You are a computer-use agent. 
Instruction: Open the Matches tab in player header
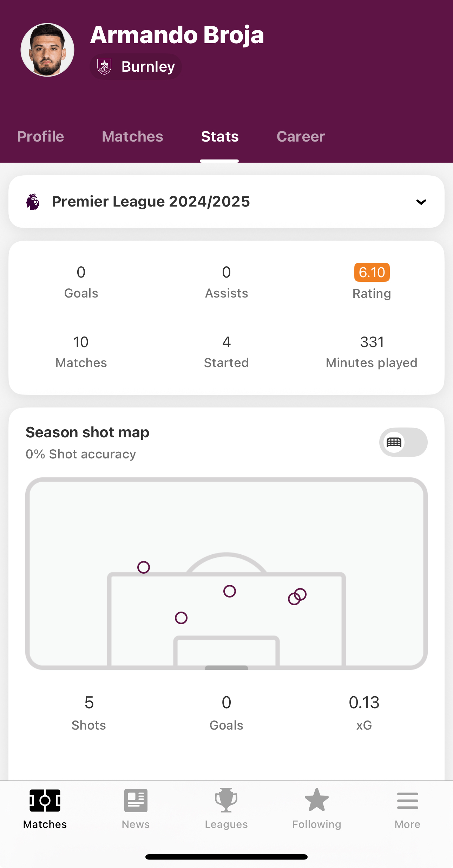[132, 137]
